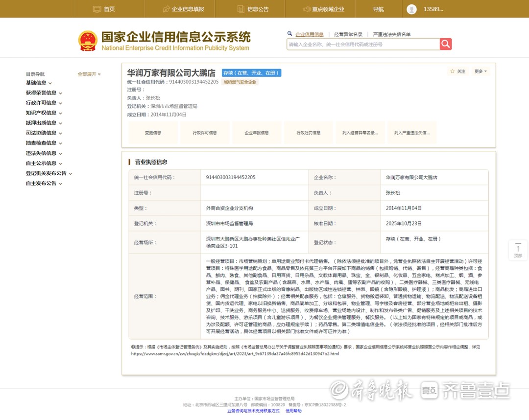
Task: Open the samr.gov.cn notice link
Action: point(235,353)
